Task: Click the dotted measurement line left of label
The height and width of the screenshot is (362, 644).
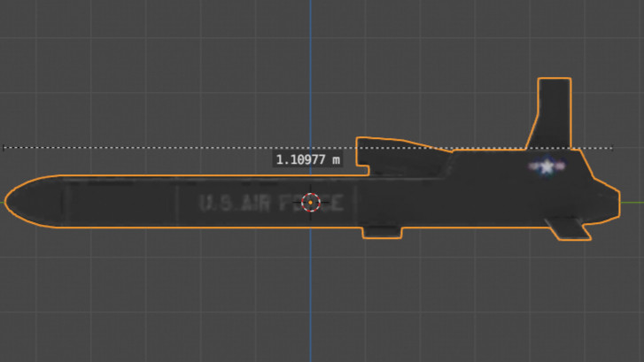Action: (137, 147)
